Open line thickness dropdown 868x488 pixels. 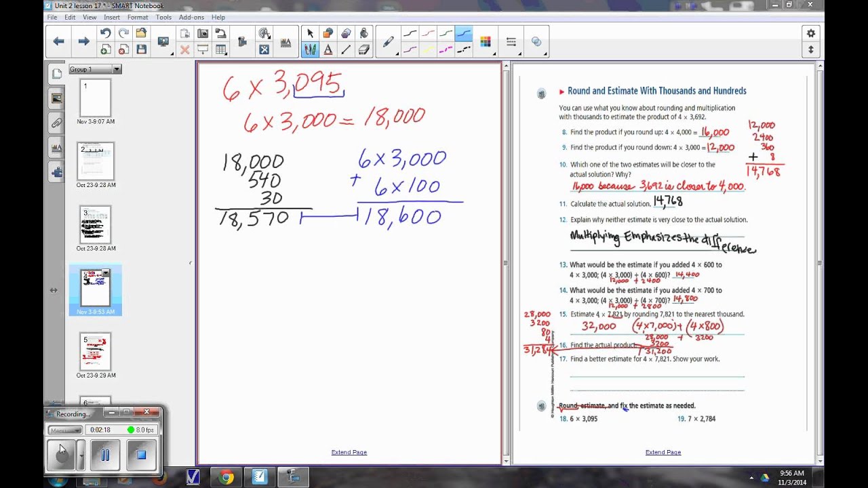511,41
